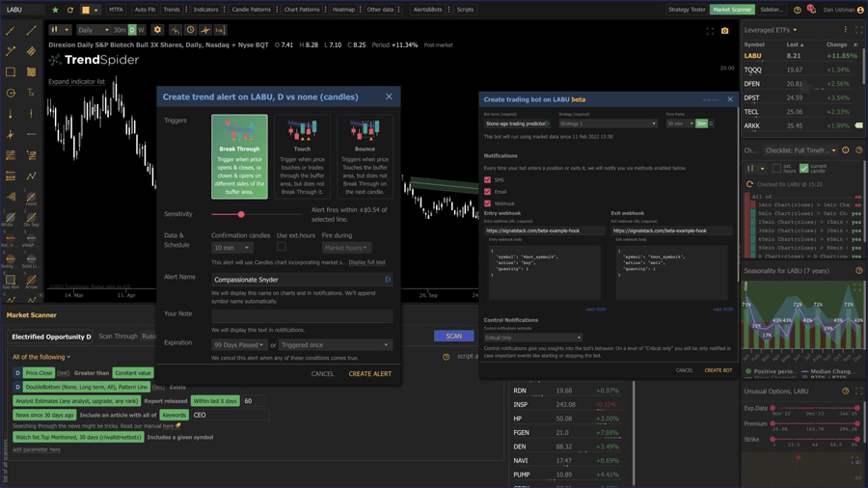Toggle the current candle checkbox

pyautogui.click(x=803, y=168)
